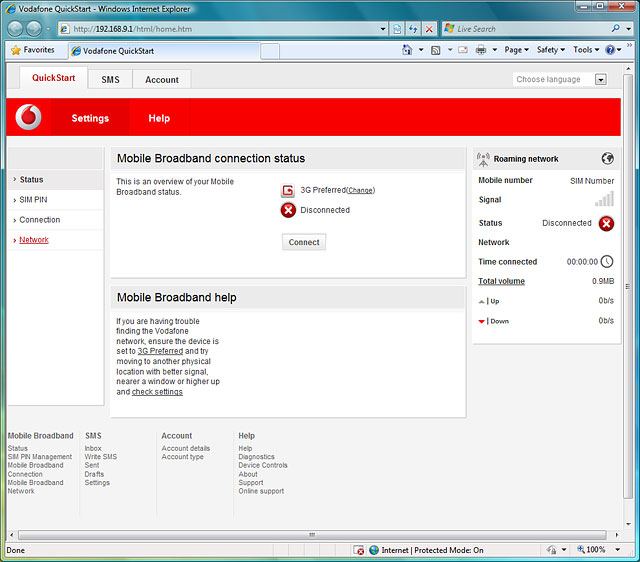Open the Help menu in red bar
The width and height of the screenshot is (640, 562).
pos(159,118)
